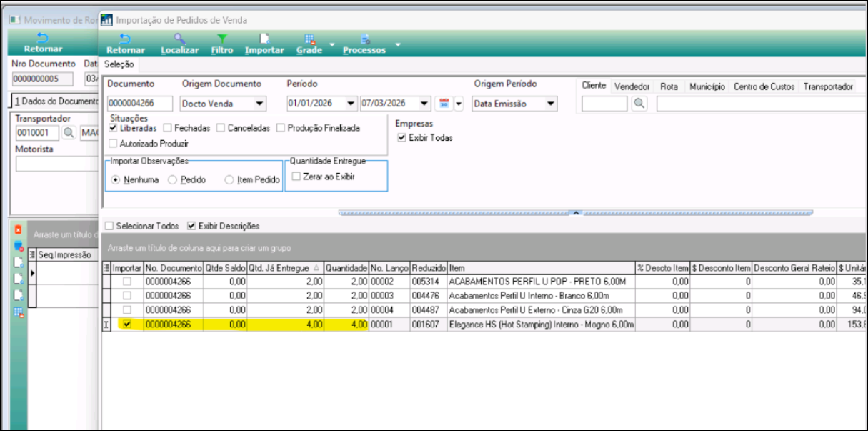
Task: Open the period start date 01/01/2026 dropdown
Action: click(350, 104)
